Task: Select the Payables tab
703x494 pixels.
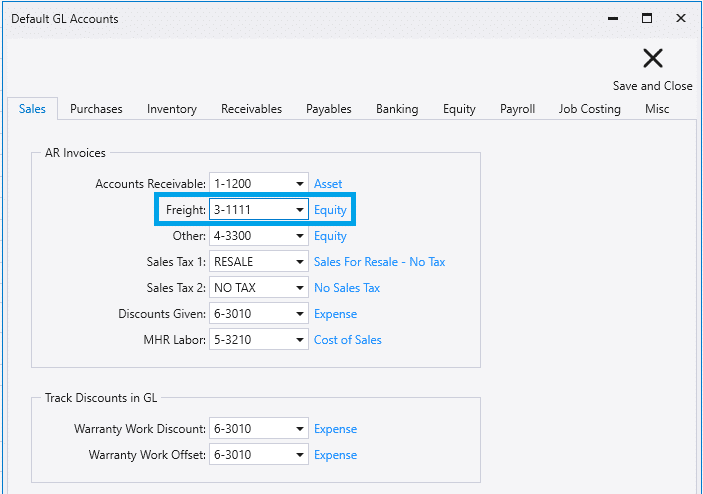Action: point(329,109)
